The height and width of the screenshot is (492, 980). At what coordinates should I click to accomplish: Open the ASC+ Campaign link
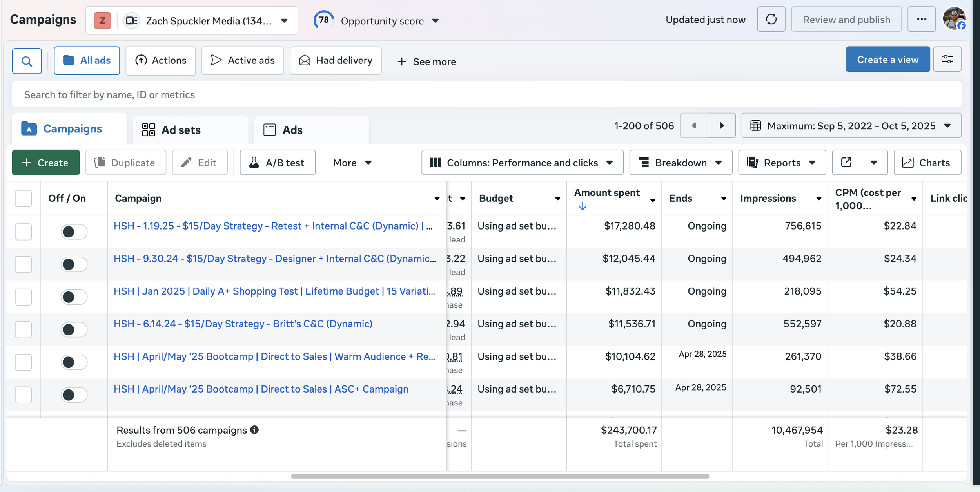[261, 389]
